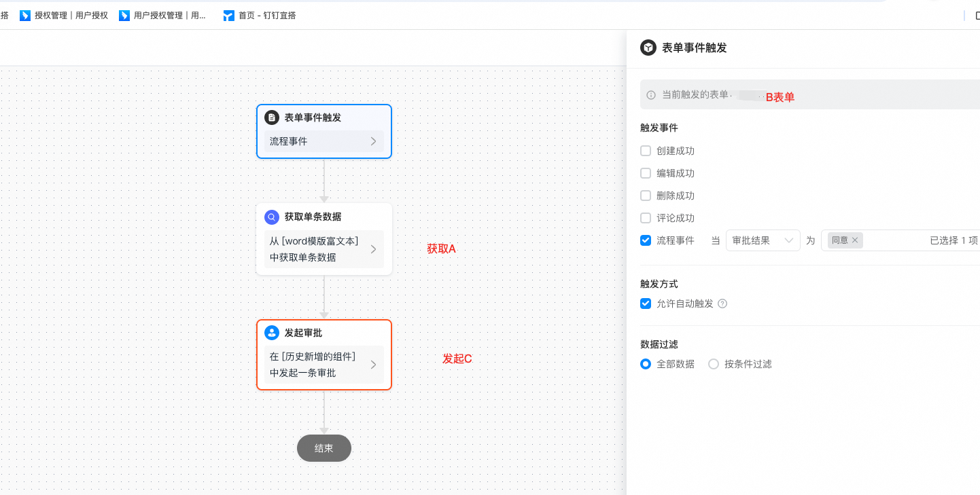Image resolution: width=980 pixels, height=495 pixels.
Task: Click the magnifier icon on 获取单条数据 node
Action: pyautogui.click(x=272, y=217)
